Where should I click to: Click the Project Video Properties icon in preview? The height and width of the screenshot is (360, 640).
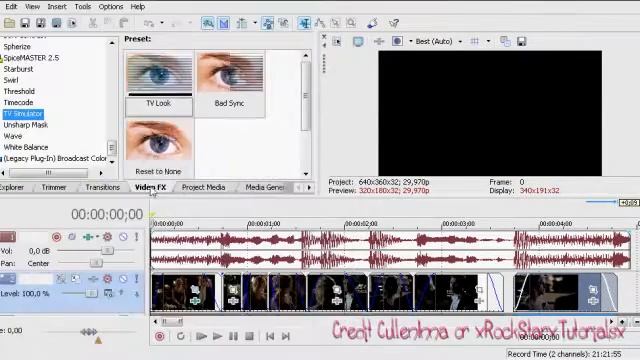[337, 41]
